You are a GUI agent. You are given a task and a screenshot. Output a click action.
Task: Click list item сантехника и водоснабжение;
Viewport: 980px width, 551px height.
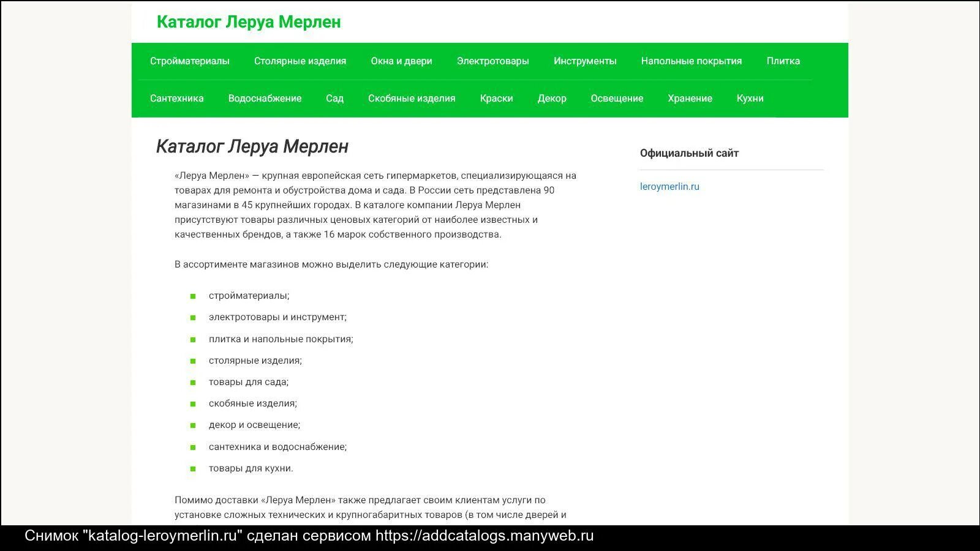point(277,447)
